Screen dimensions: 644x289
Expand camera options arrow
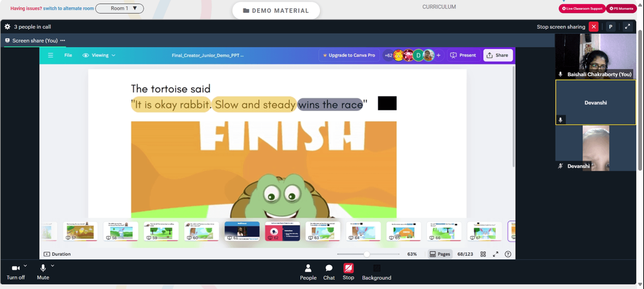point(26,266)
